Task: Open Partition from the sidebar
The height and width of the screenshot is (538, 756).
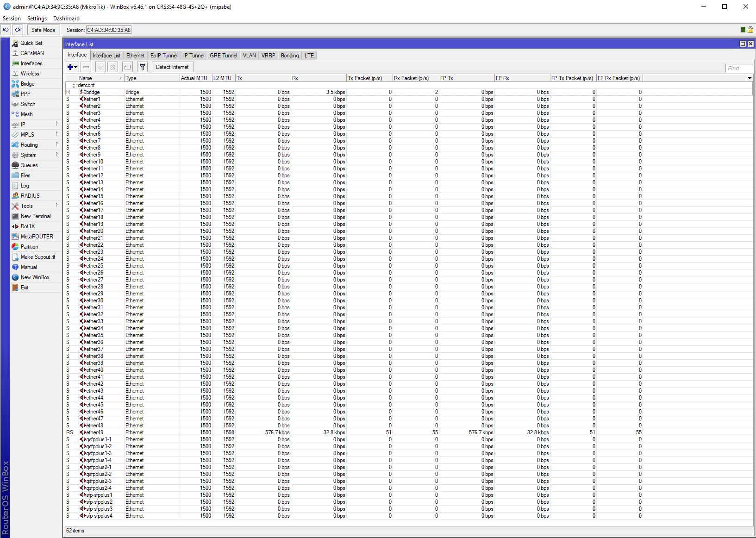Action: 36,247
